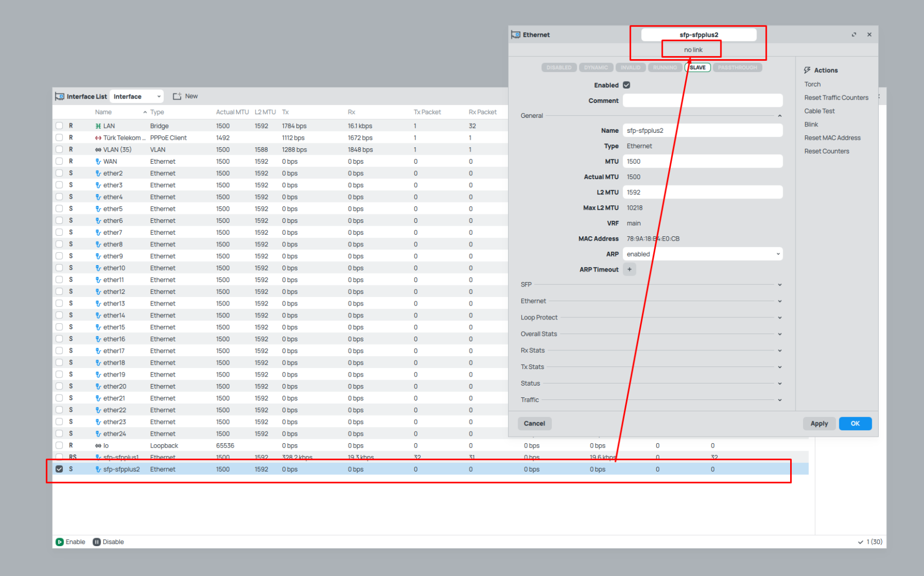Screen dimensions: 924x576
Task: Click the Tx Packet column header
Action: point(427,112)
